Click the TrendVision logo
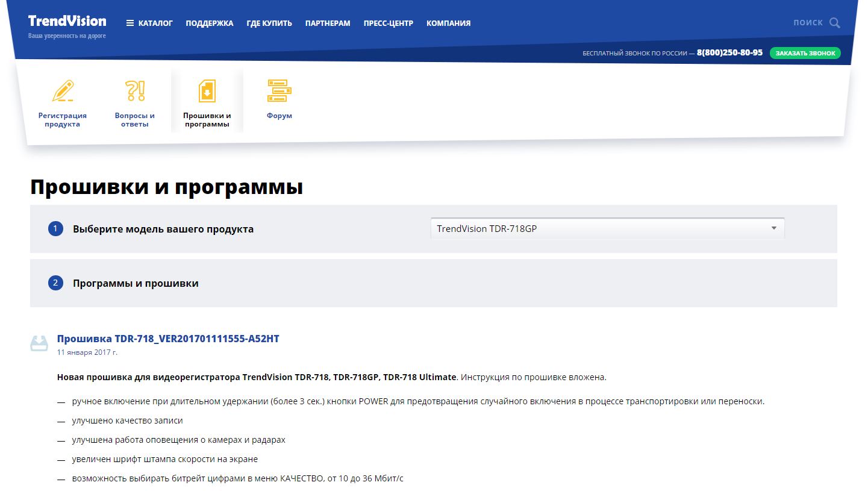 pos(67,22)
